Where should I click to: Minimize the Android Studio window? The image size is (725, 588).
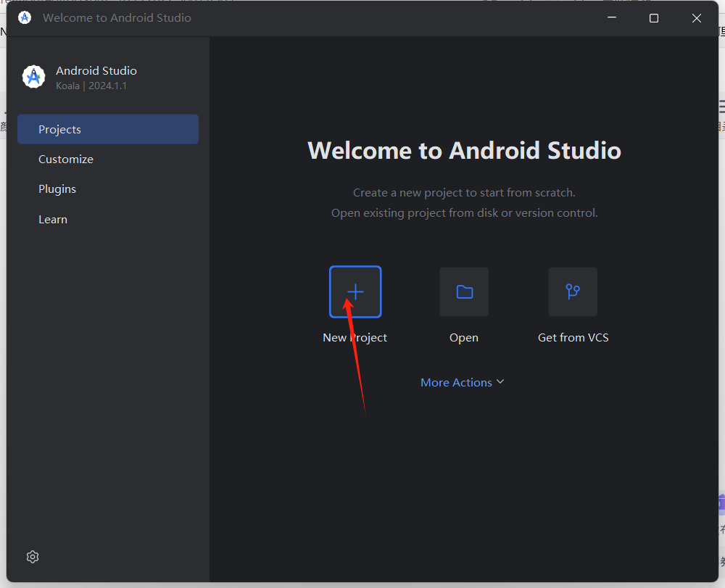coord(611,17)
